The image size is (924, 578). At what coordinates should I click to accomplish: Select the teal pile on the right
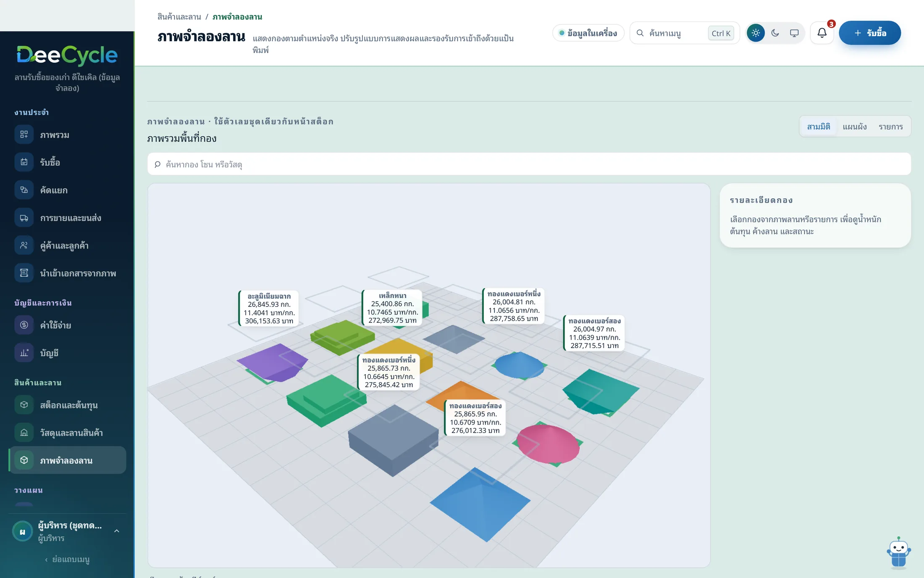pyautogui.click(x=601, y=391)
